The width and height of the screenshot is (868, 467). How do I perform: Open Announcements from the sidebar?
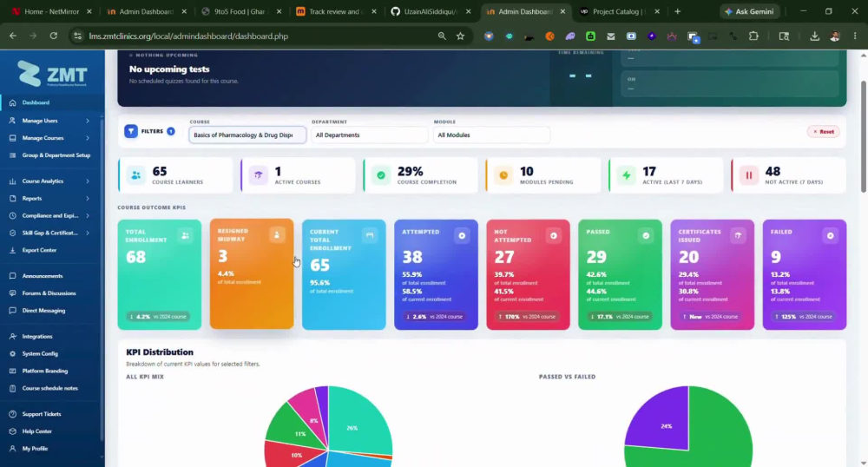click(42, 276)
